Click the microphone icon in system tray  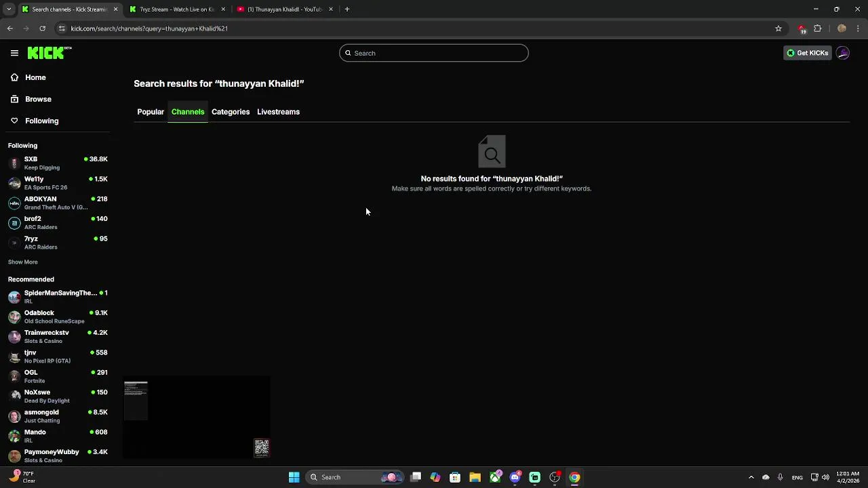coord(781,477)
